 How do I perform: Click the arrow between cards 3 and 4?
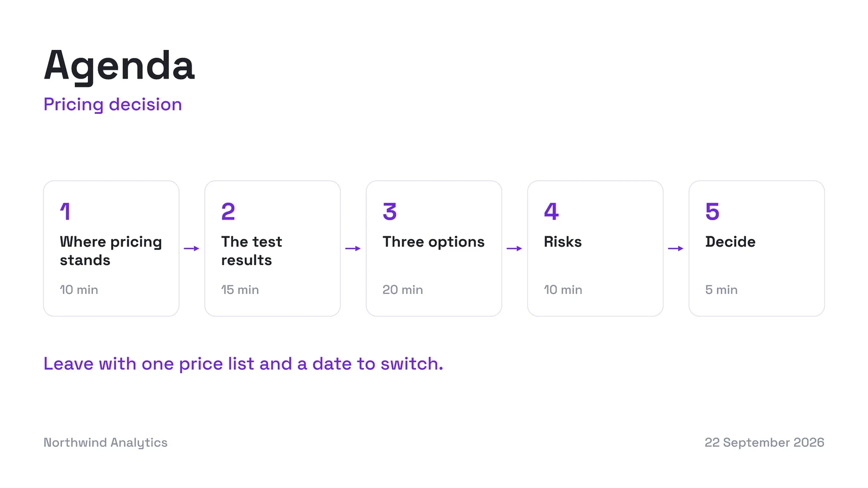point(514,248)
